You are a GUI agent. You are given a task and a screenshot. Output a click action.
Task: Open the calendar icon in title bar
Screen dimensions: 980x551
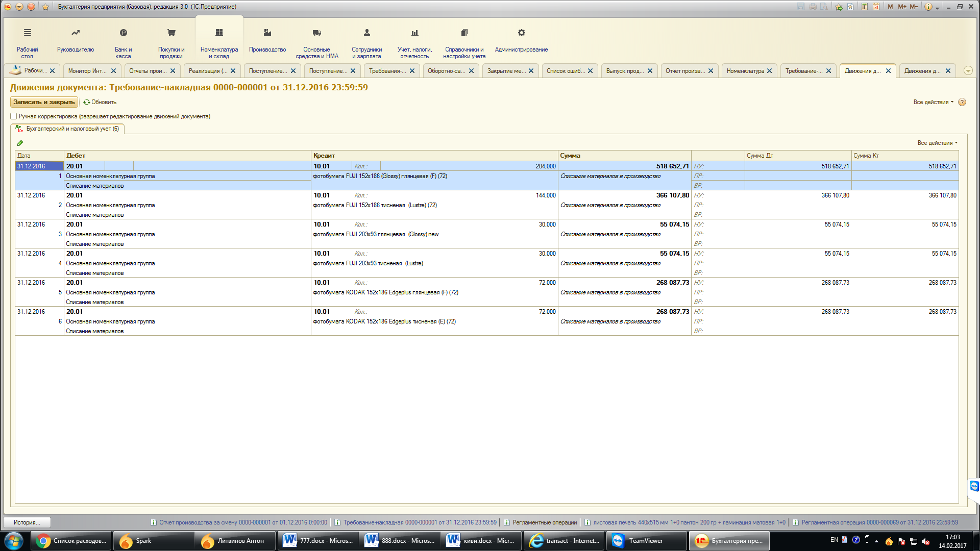[876, 7]
